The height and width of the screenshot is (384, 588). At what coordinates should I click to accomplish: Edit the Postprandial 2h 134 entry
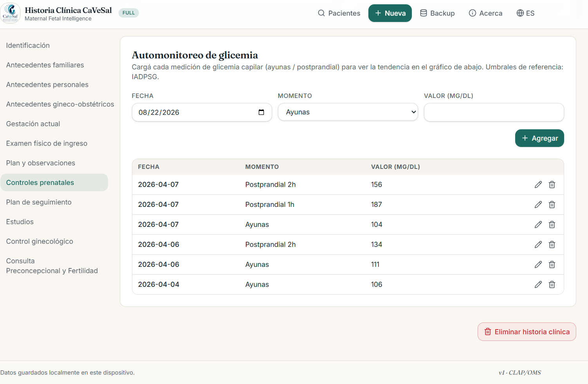pyautogui.click(x=538, y=245)
